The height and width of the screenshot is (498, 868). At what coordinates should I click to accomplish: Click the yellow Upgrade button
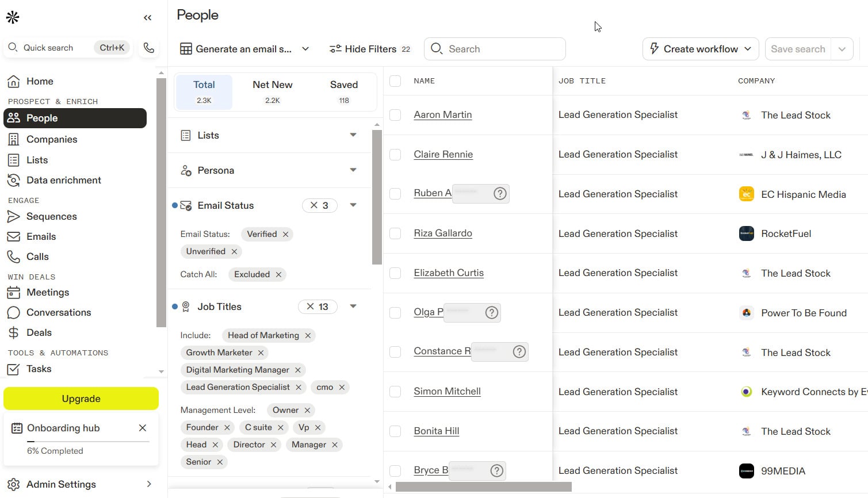click(x=81, y=399)
